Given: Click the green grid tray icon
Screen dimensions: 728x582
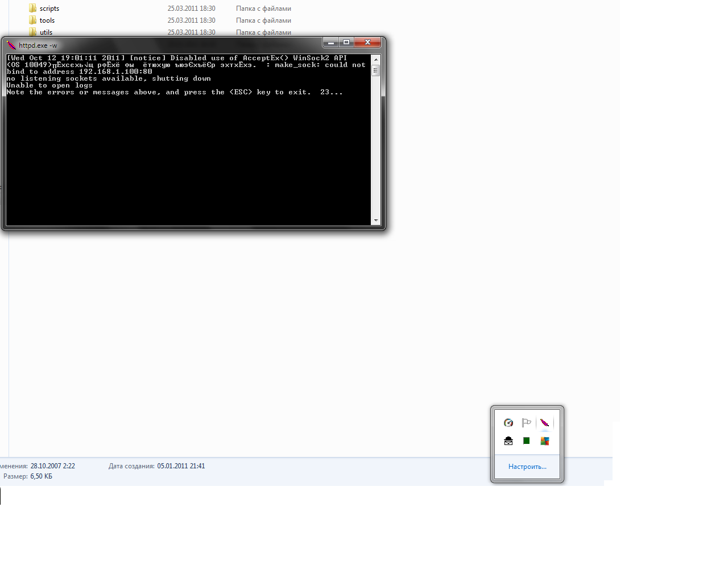Looking at the screenshot, I should (x=527, y=441).
